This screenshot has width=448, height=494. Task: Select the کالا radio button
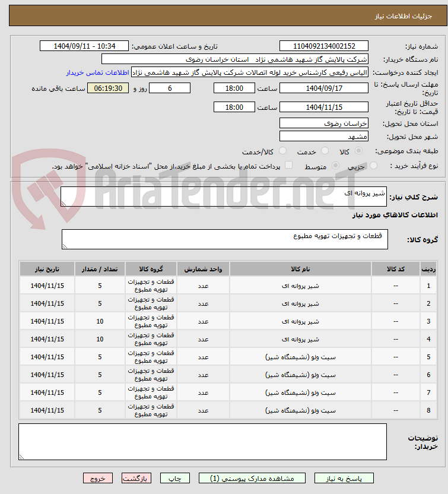coord(358,151)
